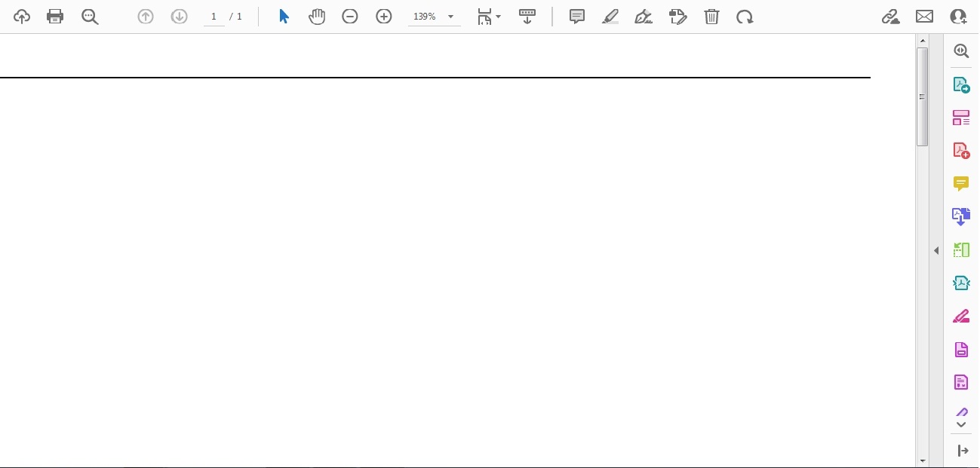Open Export PDF tool in sidebar
The width and height of the screenshot is (980, 468).
pyautogui.click(x=961, y=84)
